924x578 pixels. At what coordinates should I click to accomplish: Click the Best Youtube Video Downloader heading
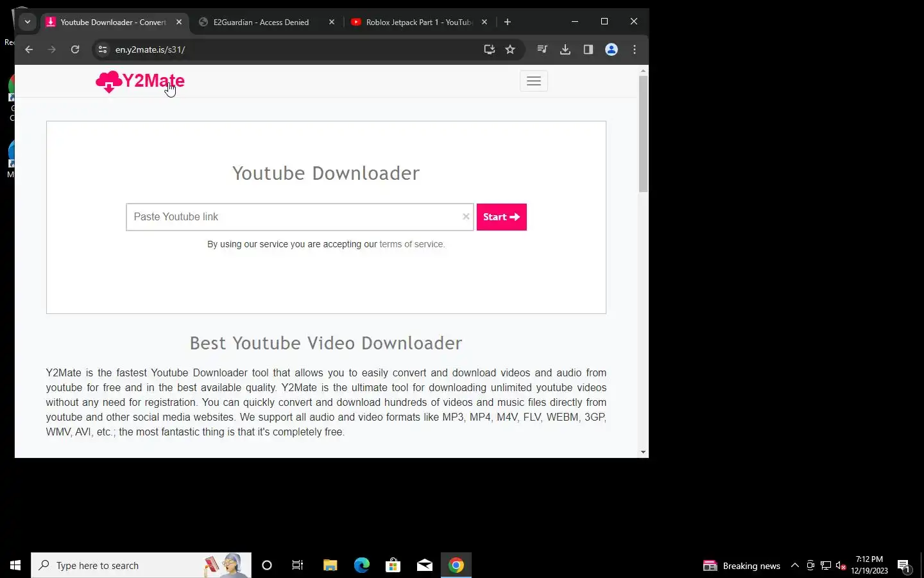coord(326,343)
